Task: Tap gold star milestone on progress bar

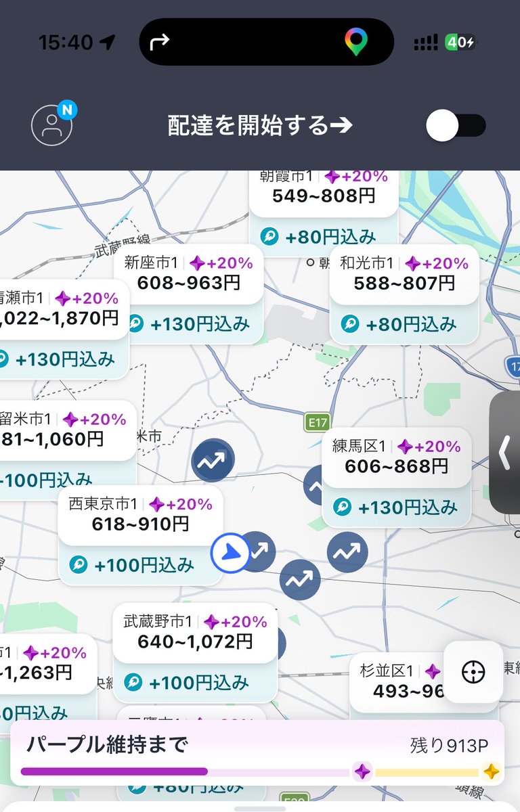Action: 491,771
